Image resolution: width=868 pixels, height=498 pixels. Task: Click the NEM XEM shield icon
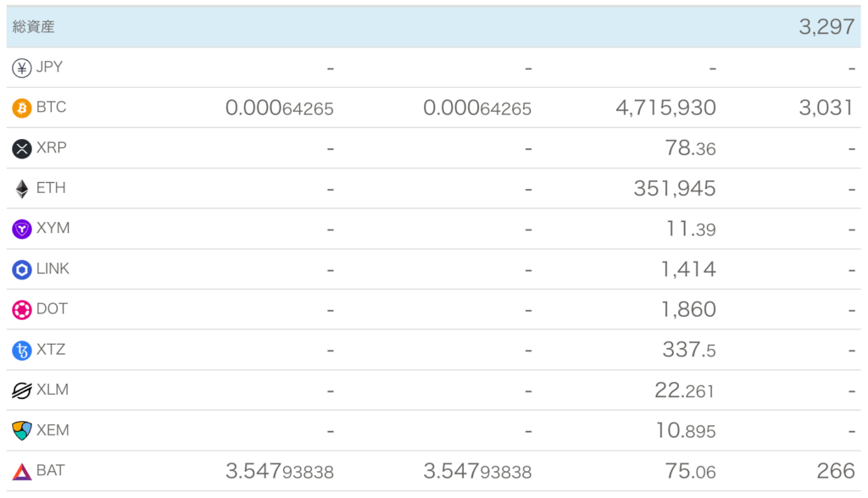pos(21,430)
